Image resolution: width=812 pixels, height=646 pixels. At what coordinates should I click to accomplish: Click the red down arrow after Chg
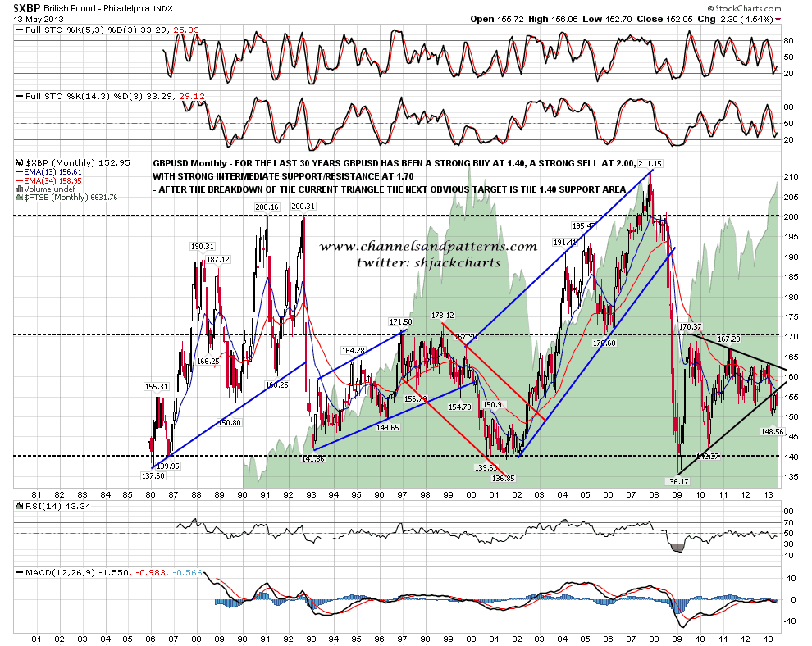[777, 18]
